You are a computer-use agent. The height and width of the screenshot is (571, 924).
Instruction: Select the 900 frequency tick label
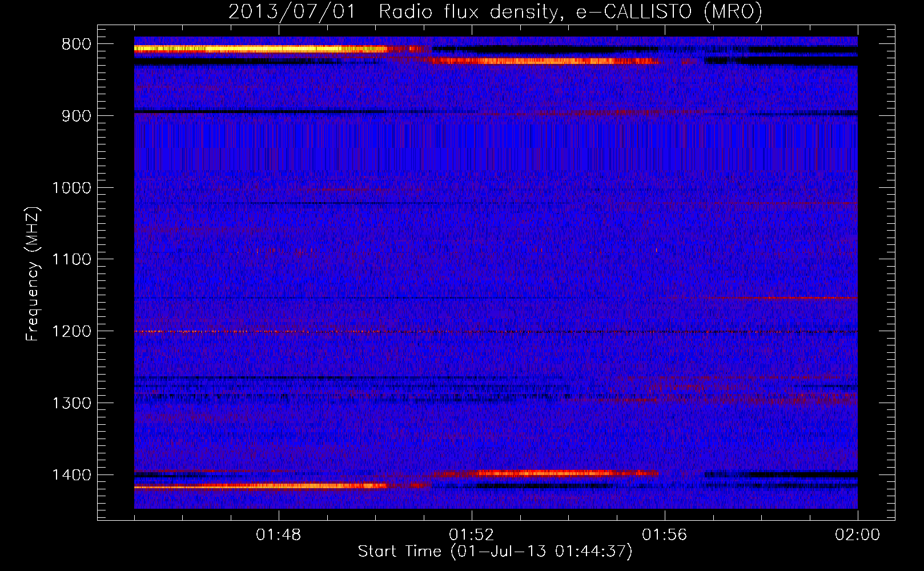coord(76,116)
